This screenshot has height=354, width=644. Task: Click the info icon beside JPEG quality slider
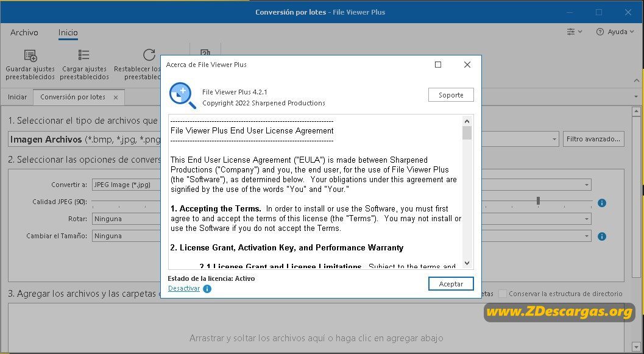point(602,203)
